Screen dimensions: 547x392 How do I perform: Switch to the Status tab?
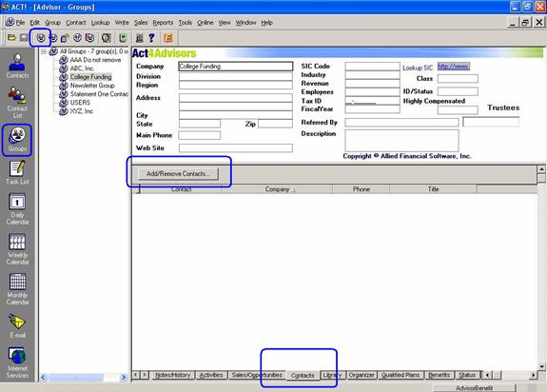(467, 375)
